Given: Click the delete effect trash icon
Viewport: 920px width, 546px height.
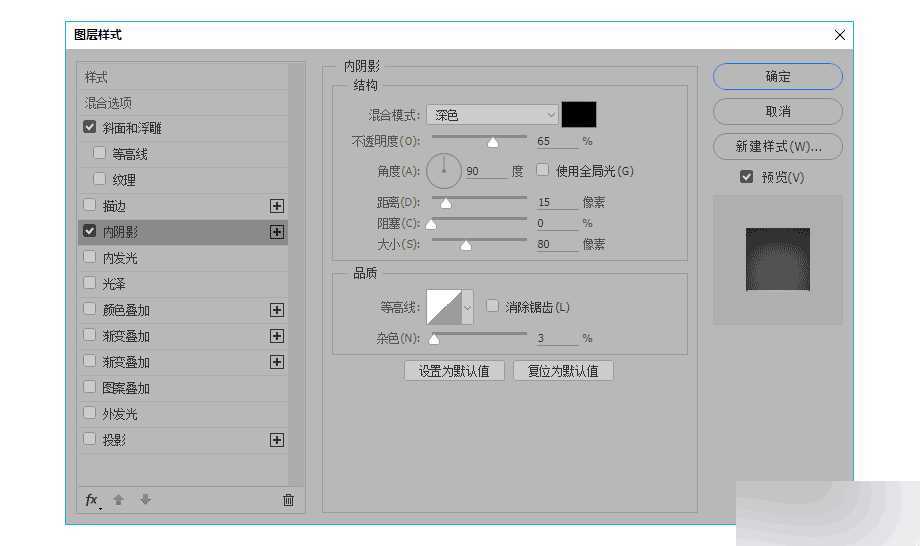Looking at the screenshot, I should point(288,500).
